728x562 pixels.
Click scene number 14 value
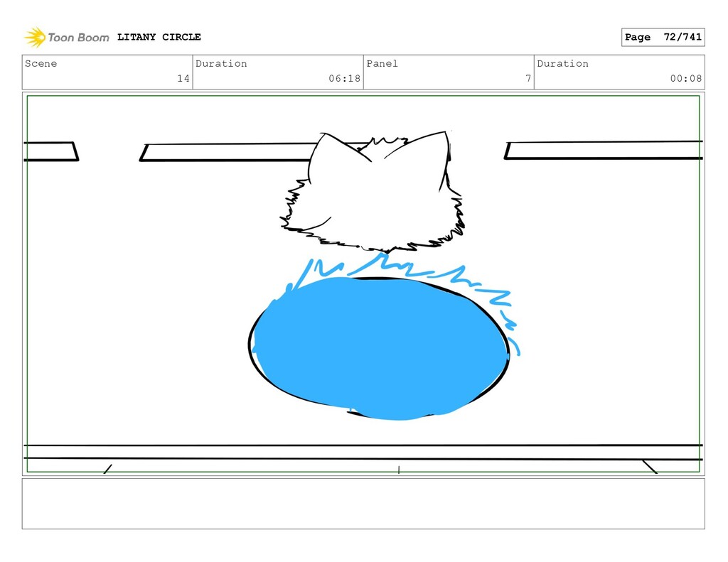pyautogui.click(x=183, y=78)
